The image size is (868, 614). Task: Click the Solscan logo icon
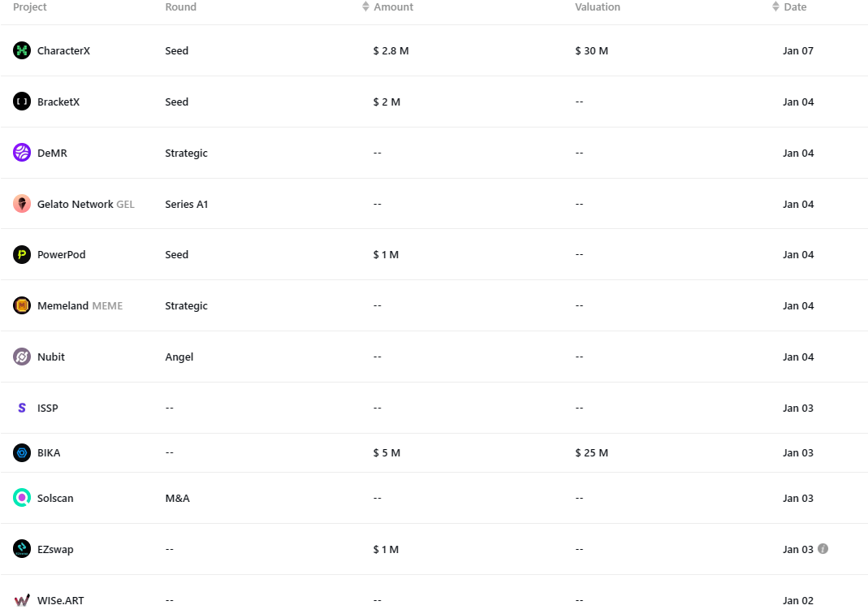22,498
